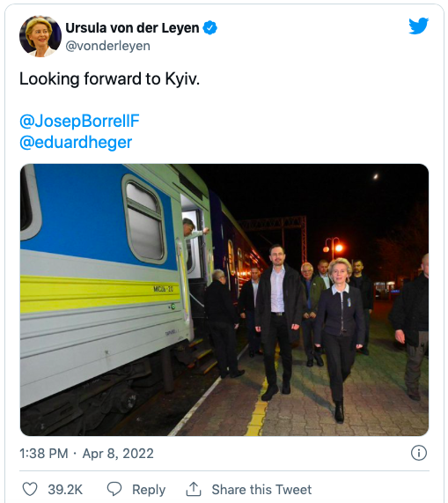The width and height of the screenshot is (448, 503).
Task: Click the share upload arrow icon
Action: pyautogui.click(x=194, y=489)
